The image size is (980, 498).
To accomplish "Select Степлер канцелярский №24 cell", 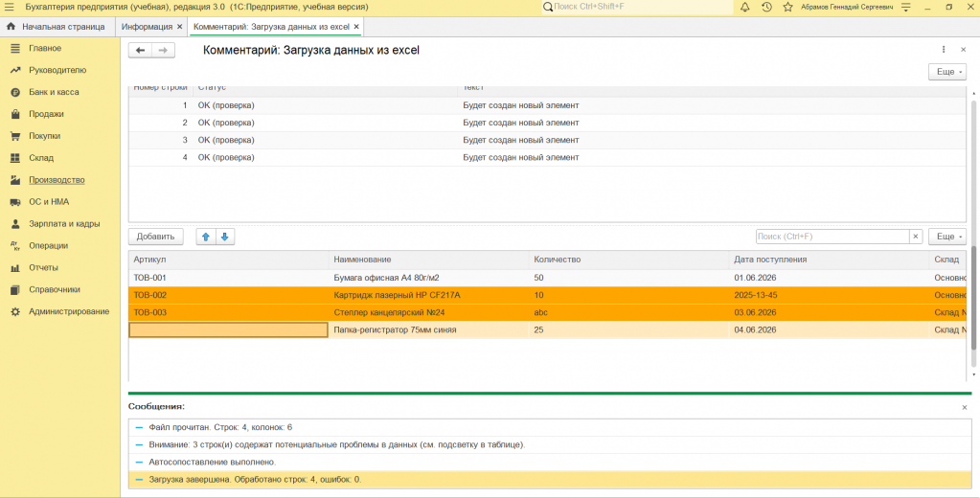I will click(429, 312).
